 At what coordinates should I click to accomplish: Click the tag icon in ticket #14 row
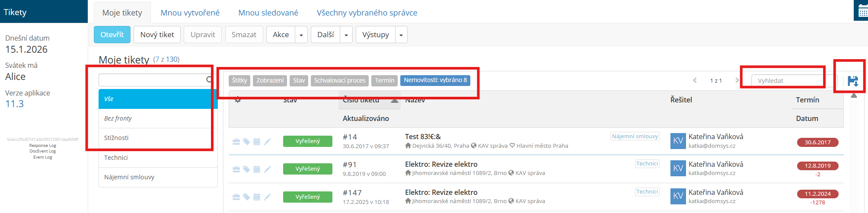point(246,141)
